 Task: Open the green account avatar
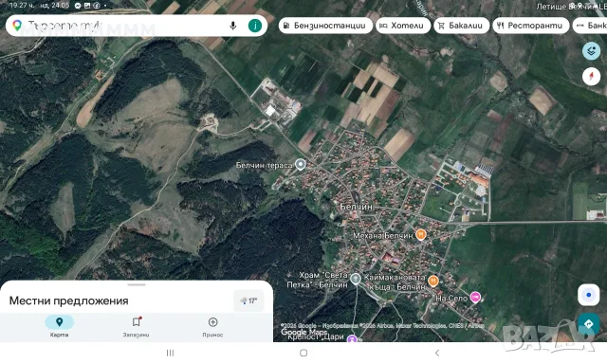pyautogui.click(x=255, y=26)
